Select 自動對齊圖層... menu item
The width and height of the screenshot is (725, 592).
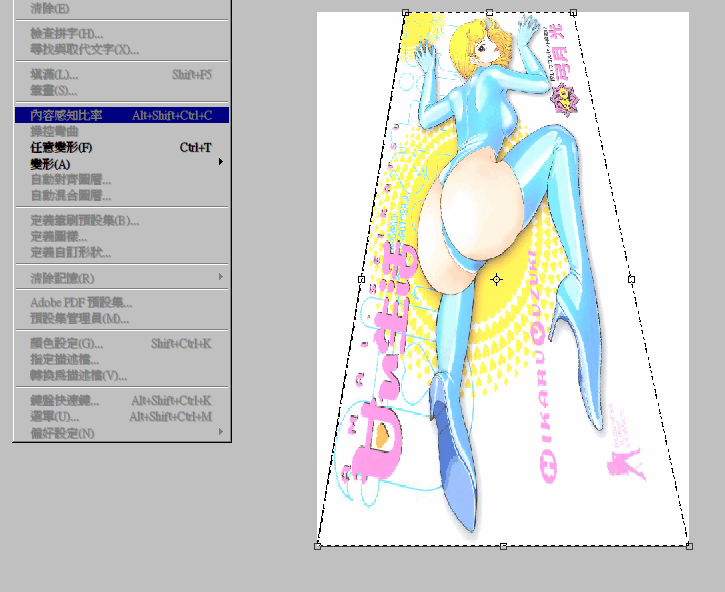pyautogui.click(x=122, y=179)
